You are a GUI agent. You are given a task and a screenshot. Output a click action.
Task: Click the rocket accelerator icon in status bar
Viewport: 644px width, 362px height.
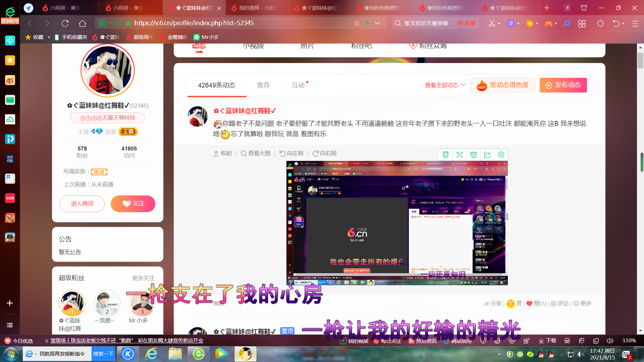coord(526,341)
